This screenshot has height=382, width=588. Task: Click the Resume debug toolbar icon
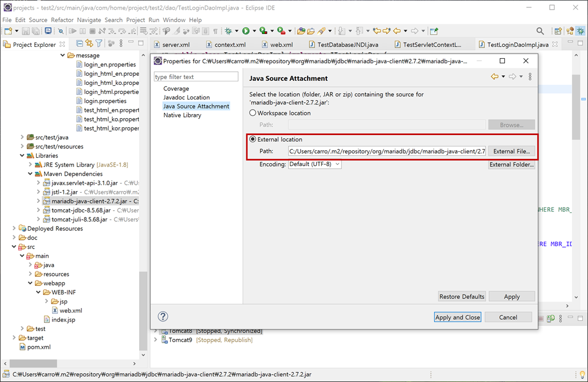click(72, 31)
